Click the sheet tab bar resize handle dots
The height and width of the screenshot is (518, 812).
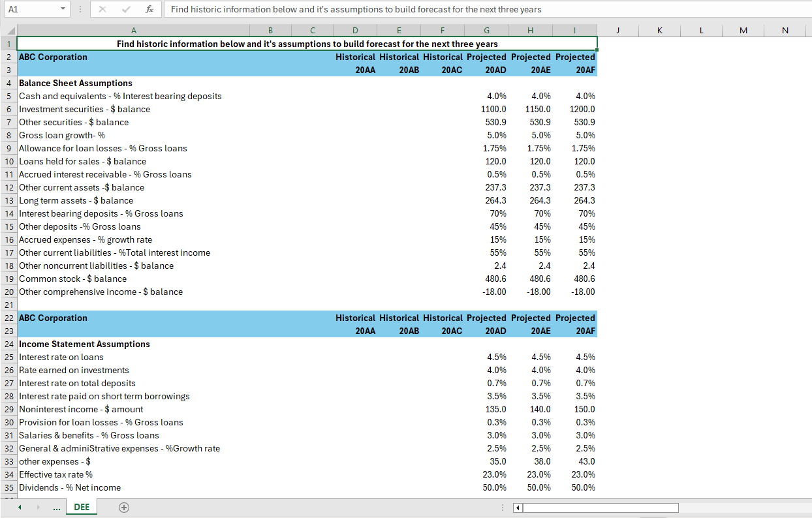pyautogui.click(x=502, y=508)
